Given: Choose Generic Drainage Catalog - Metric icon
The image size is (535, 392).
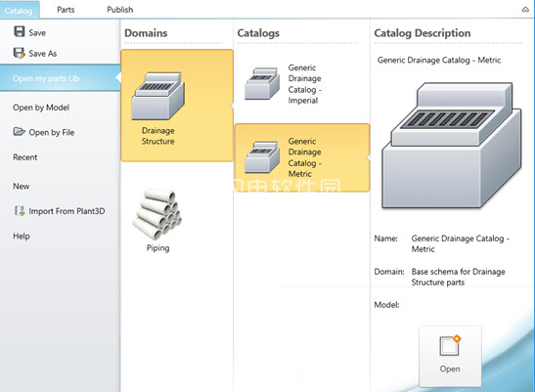Looking at the screenshot, I should point(262,157).
